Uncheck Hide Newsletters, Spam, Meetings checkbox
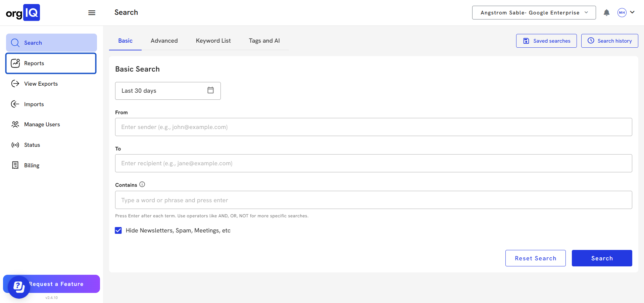The width and height of the screenshot is (644, 303). (118, 230)
